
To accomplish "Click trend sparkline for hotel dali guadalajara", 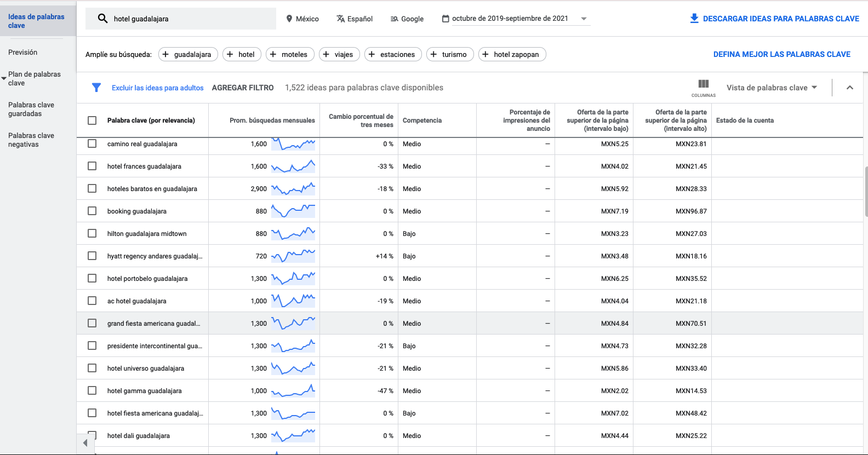I will (293, 435).
